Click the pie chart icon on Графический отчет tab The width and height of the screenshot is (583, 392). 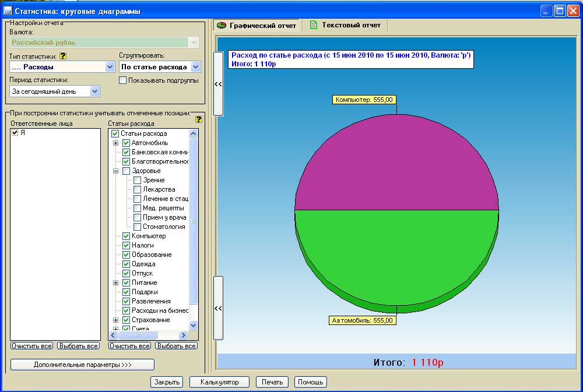pos(222,26)
